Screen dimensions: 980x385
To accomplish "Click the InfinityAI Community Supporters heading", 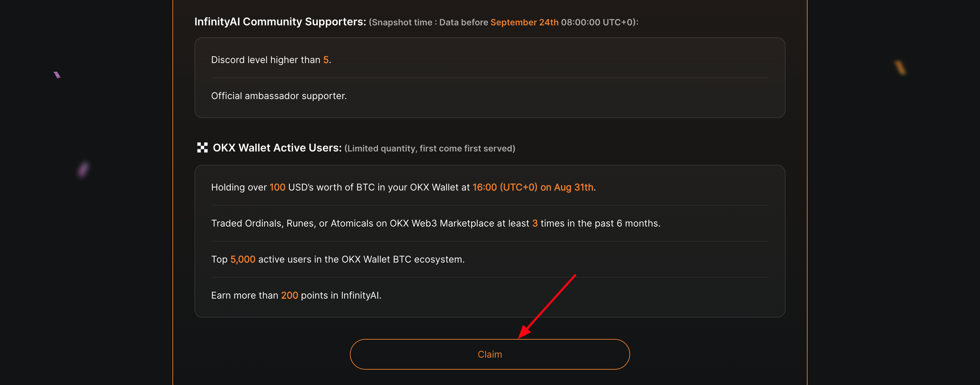I will (x=280, y=22).
